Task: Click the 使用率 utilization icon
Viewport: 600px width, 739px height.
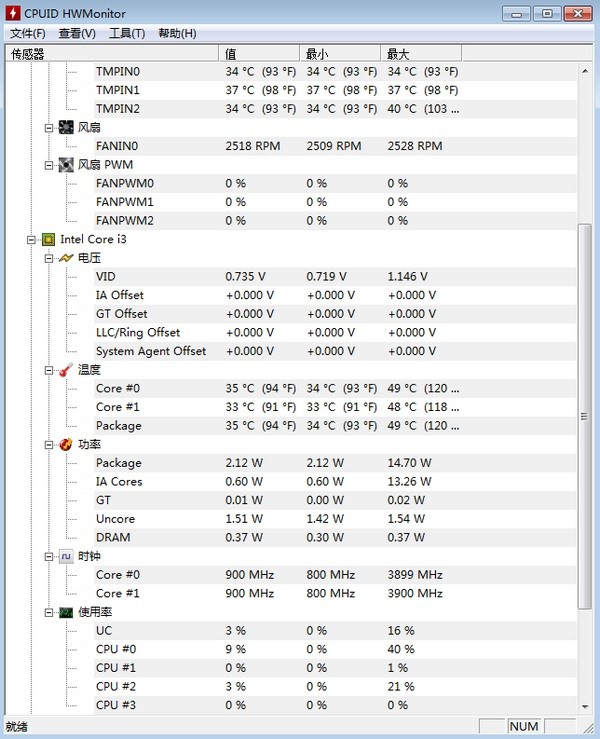Action: coord(66,612)
